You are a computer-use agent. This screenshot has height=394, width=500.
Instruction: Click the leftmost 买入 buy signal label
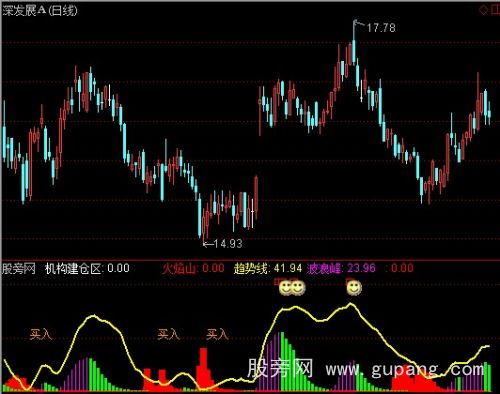coord(41,334)
